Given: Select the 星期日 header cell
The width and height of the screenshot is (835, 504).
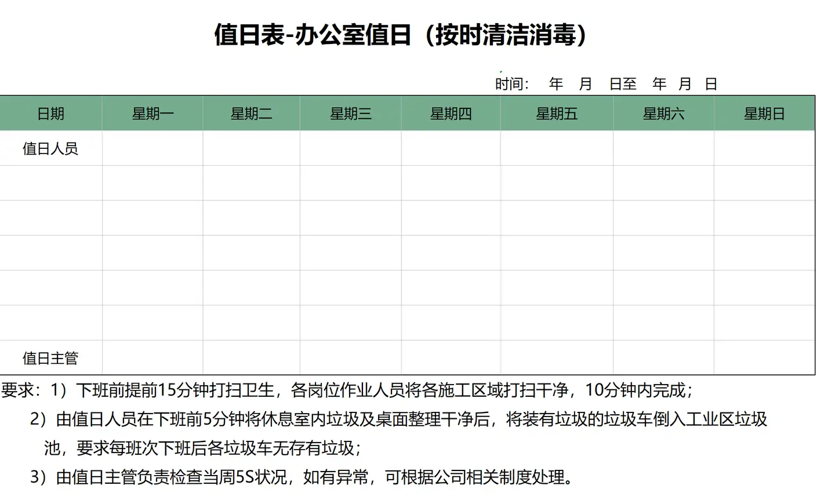Looking at the screenshot, I should click(x=764, y=114).
